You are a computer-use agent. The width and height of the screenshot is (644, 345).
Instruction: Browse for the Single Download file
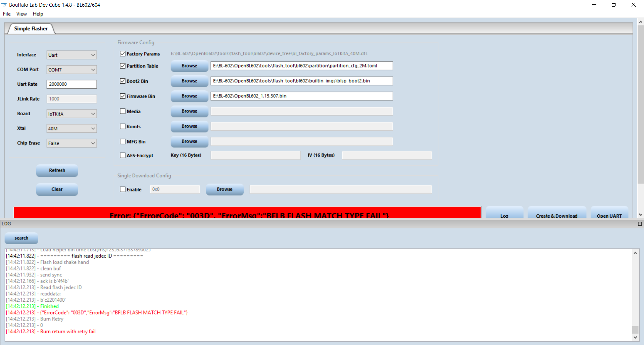[x=225, y=189]
